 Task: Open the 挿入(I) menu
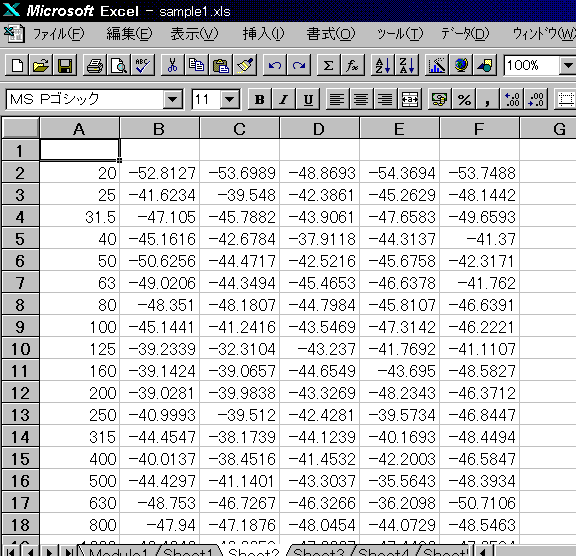coord(263,34)
